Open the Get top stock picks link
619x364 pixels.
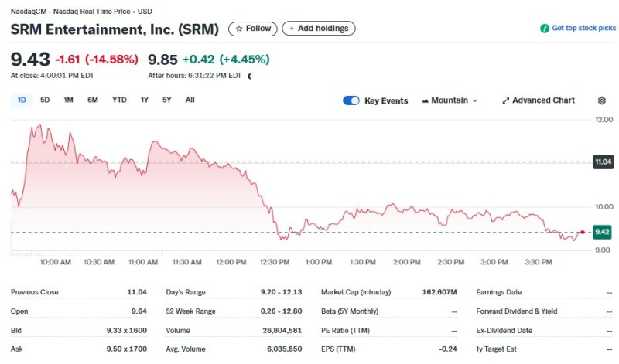(583, 29)
